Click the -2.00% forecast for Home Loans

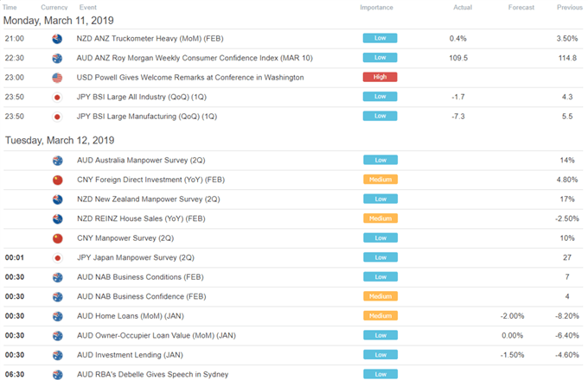[512, 316]
